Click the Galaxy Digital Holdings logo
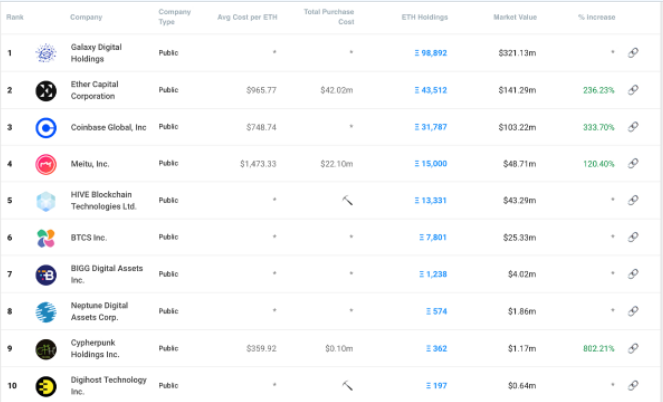 pos(46,53)
